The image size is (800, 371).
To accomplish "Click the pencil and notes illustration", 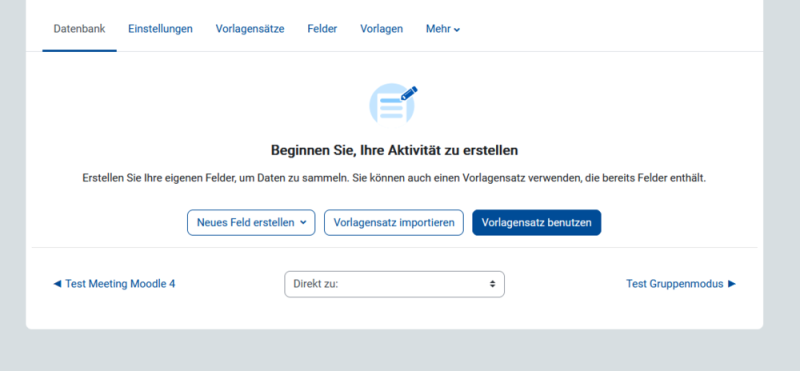I will click(x=393, y=104).
